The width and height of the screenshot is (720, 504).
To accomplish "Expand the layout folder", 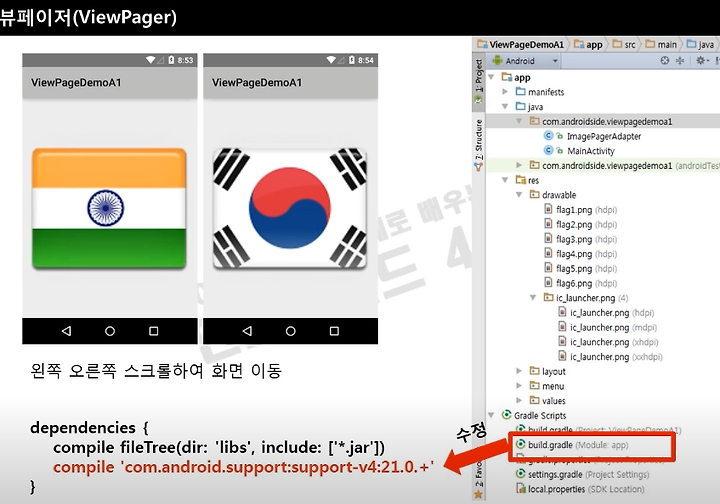I will [x=519, y=370].
